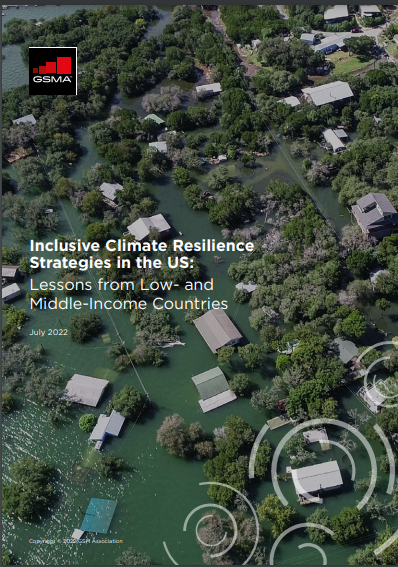Click the GSM Association copyright notice
The height and width of the screenshot is (567, 398).
point(76,541)
